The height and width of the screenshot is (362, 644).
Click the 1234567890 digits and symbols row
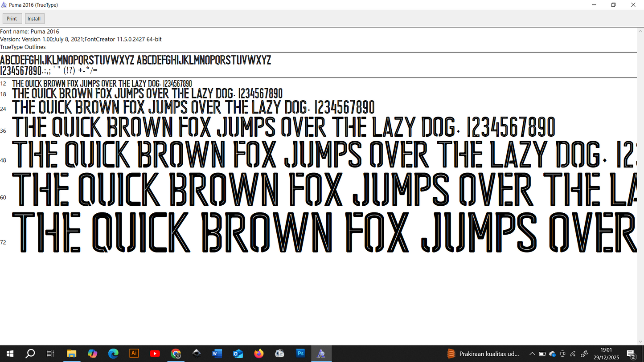tap(49, 70)
